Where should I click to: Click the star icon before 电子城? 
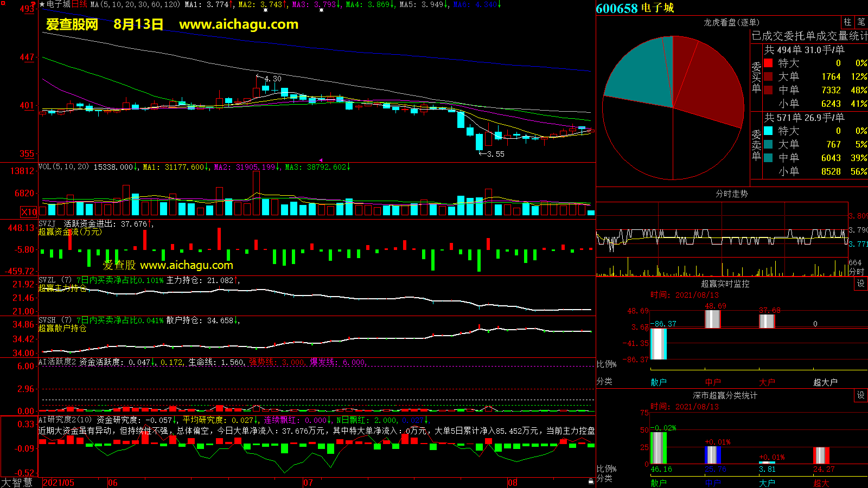[42, 4]
